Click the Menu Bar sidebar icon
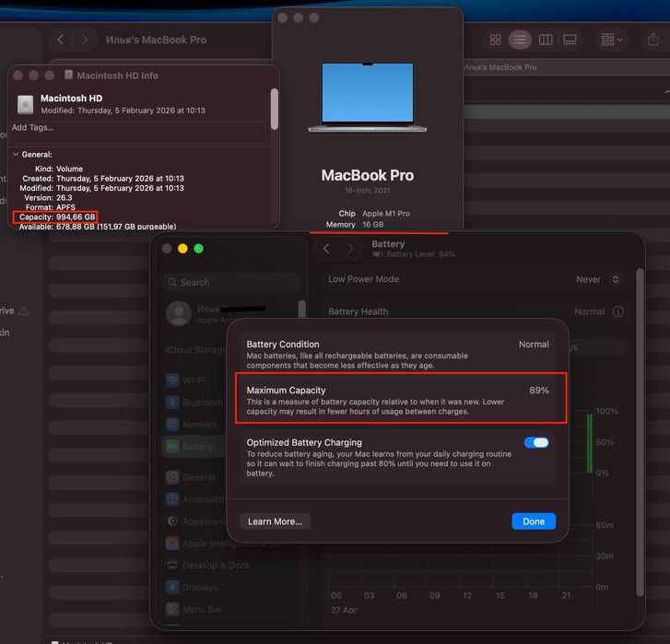 click(172, 609)
